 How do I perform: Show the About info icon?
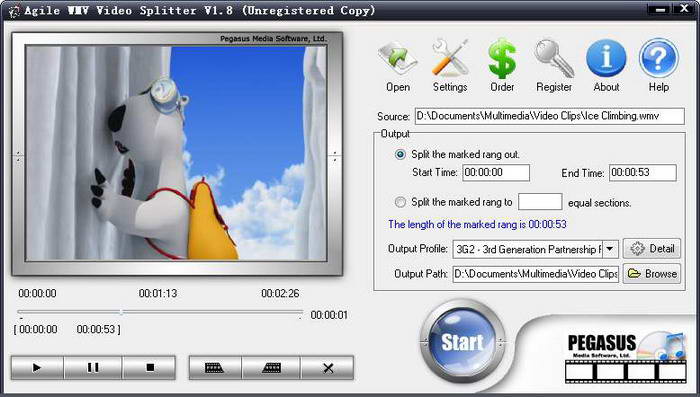coord(606,66)
